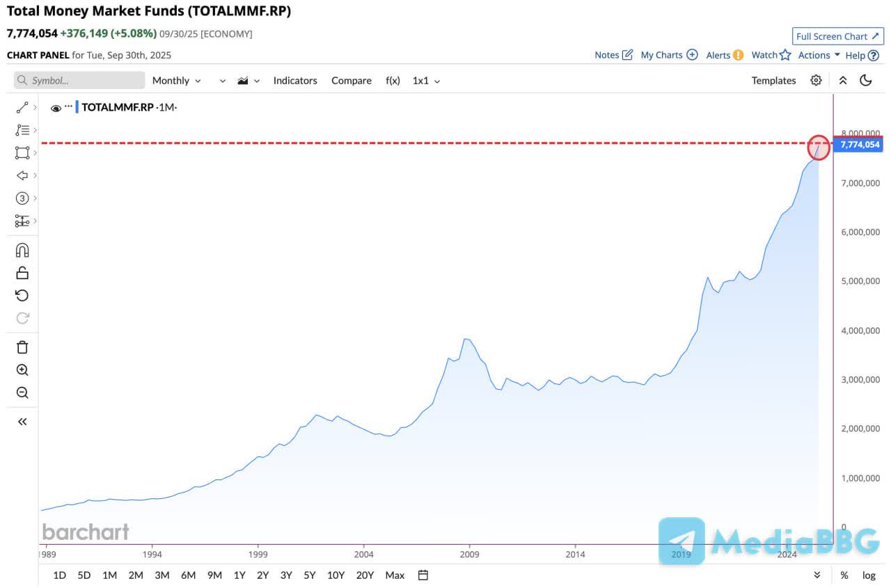Open the Indicators menu
The image size is (891, 588).
(x=295, y=80)
